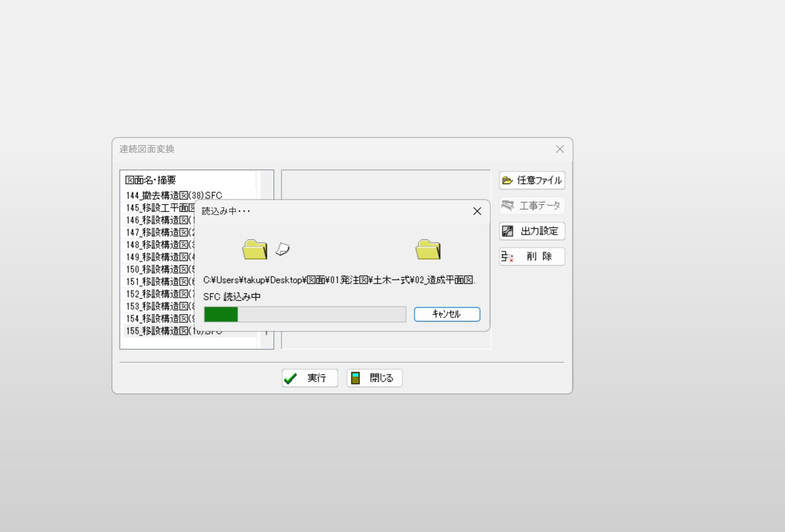Click the destination folder icon in progress dialog
This screenshot has height=532, width=785.
(428, 249)
